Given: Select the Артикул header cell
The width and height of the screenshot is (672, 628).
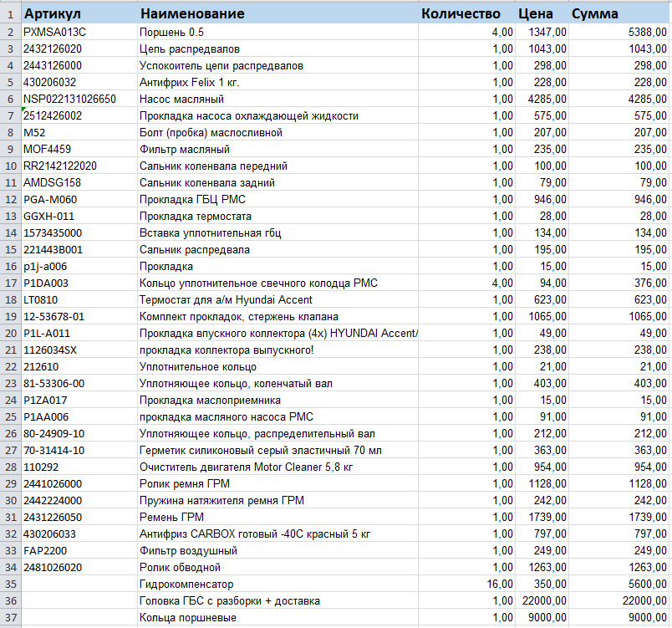Looking at the screenshot, I should point(79,13).
